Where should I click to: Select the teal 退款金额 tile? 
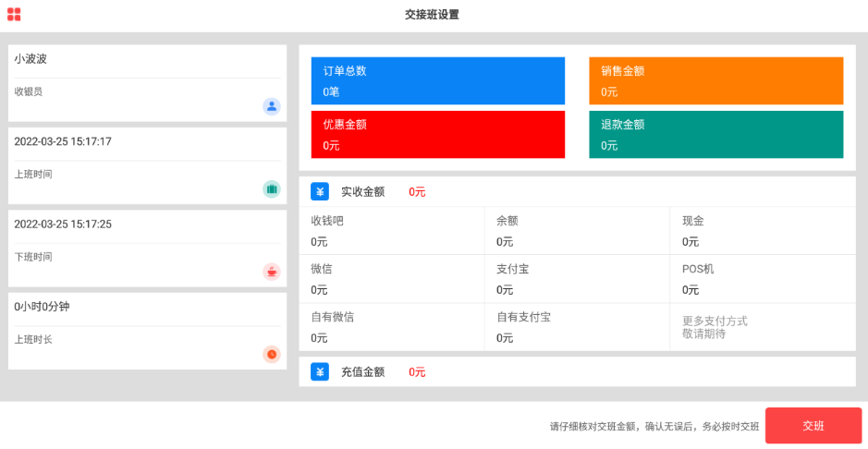click(x=715, y=135)
